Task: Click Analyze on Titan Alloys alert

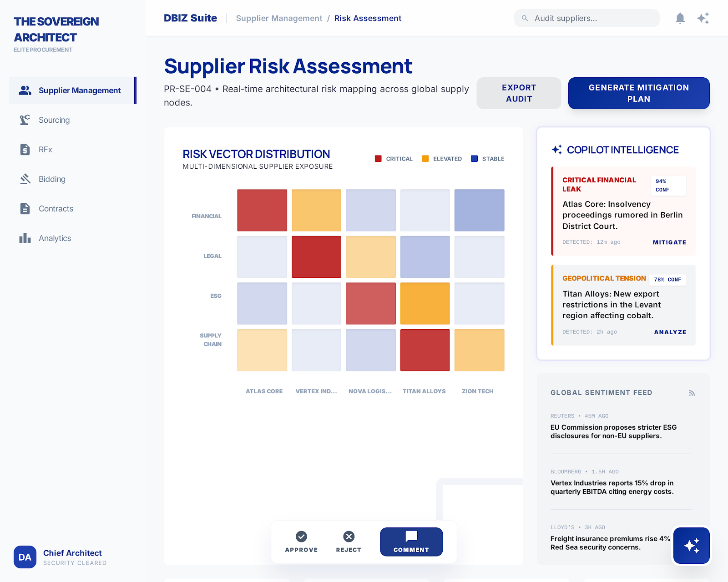Action: tap(670, 332)
